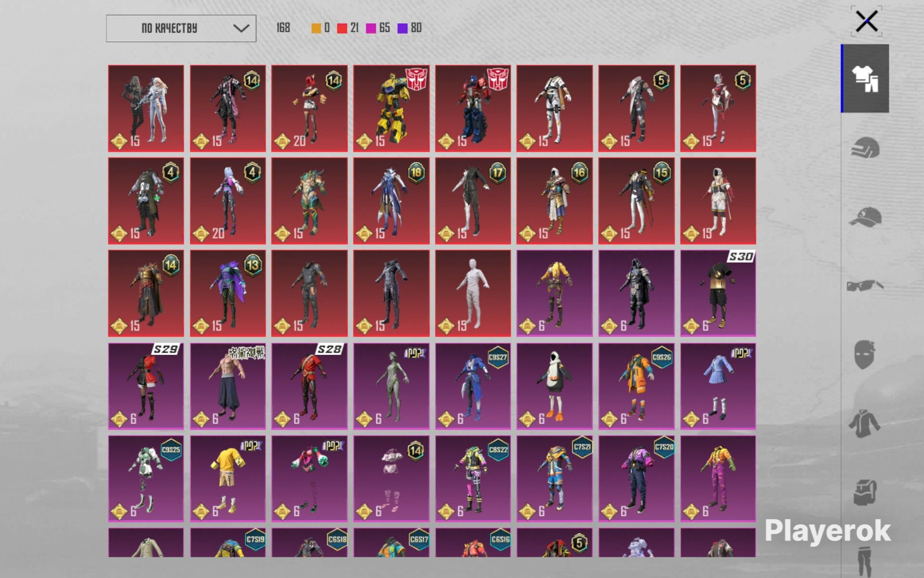Select the yellow jacket outfit beside the mummy
924x578 pixels.
[554, 294]
